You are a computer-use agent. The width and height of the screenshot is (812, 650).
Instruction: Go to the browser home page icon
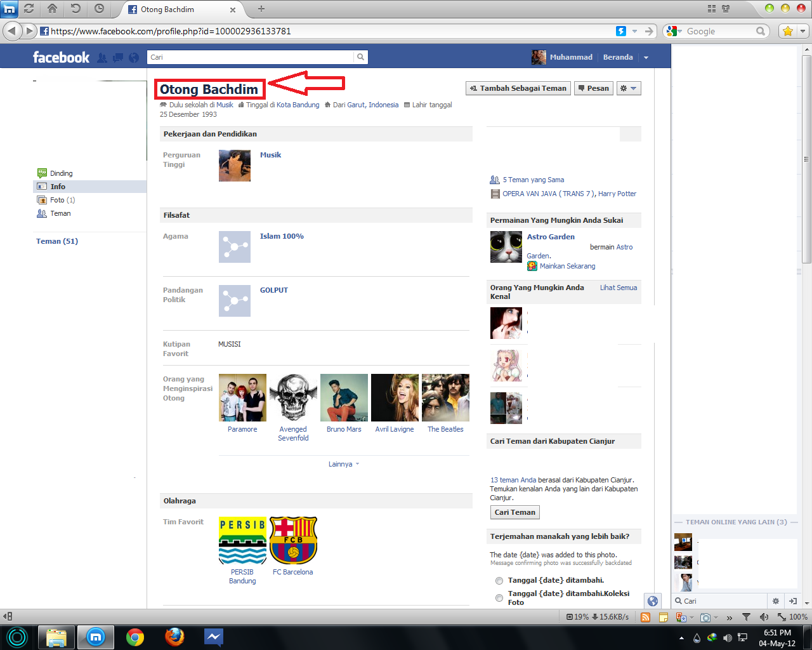[x=53, y=9]
